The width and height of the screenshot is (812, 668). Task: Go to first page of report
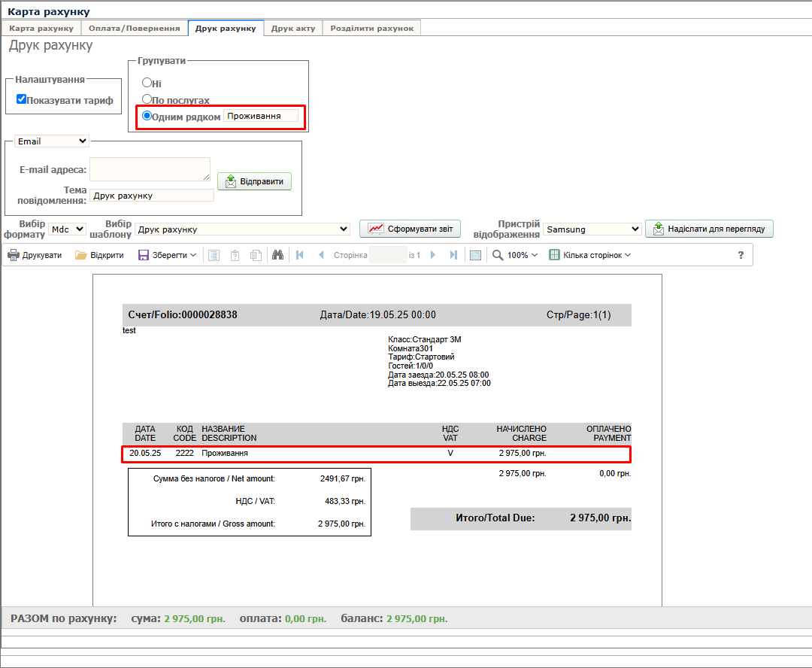click(x=300, y=255)
